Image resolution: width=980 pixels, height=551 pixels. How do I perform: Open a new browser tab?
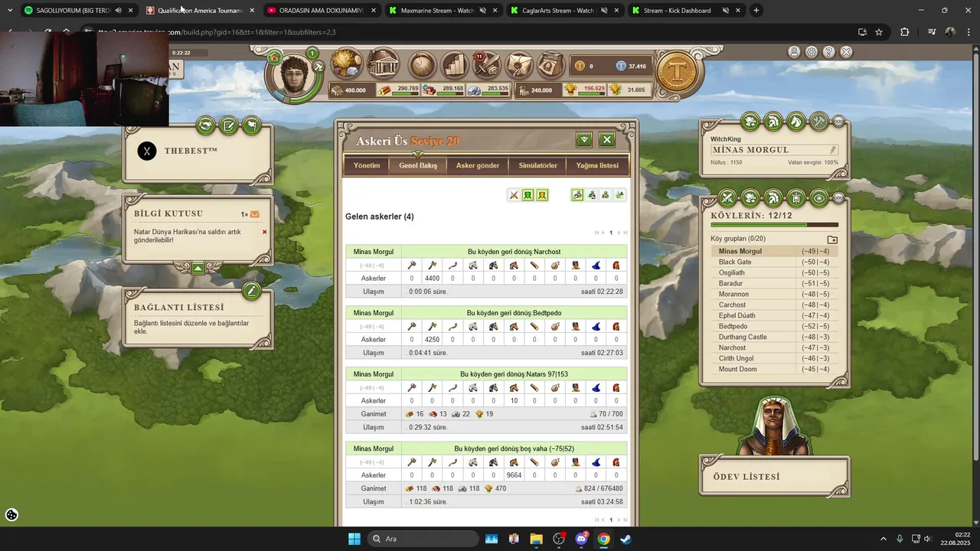[x=756, y=11]
